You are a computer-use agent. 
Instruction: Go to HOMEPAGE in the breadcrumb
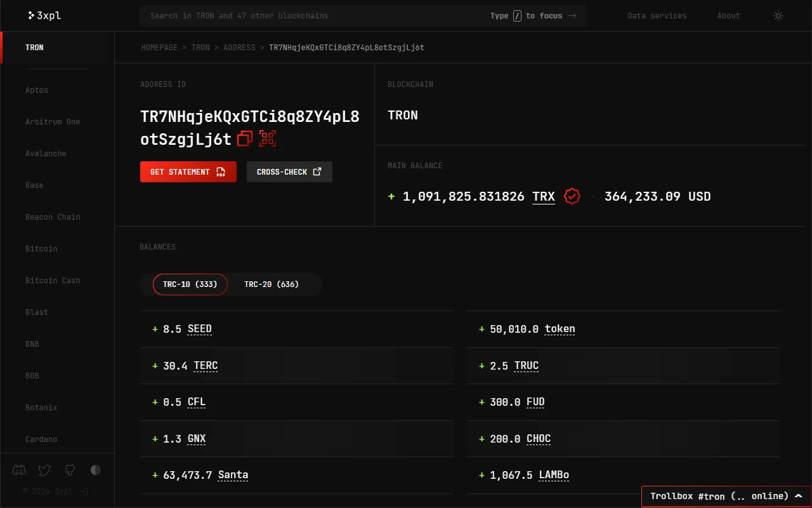[x=159, y=48]
